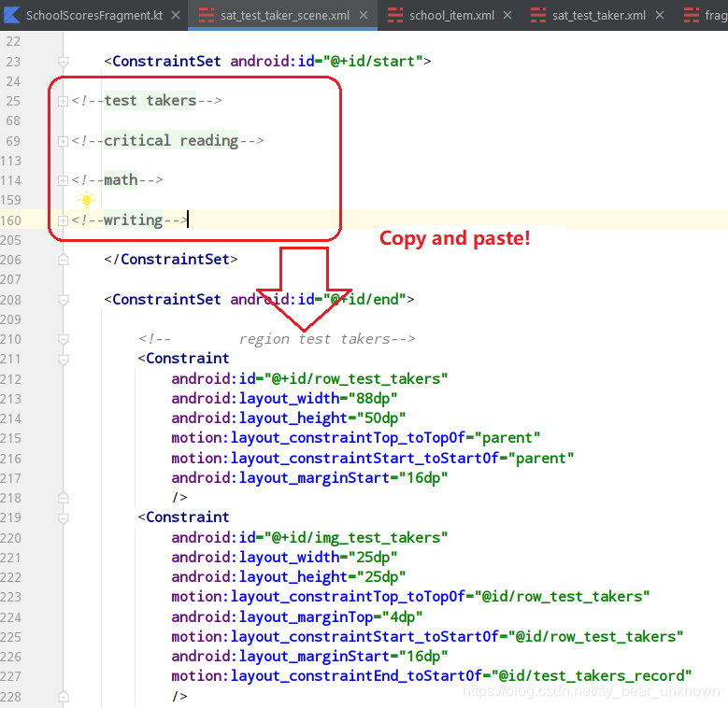Click on @+id/end id value
The height and width of the screenshot is (708, 728).
point(364,300)
